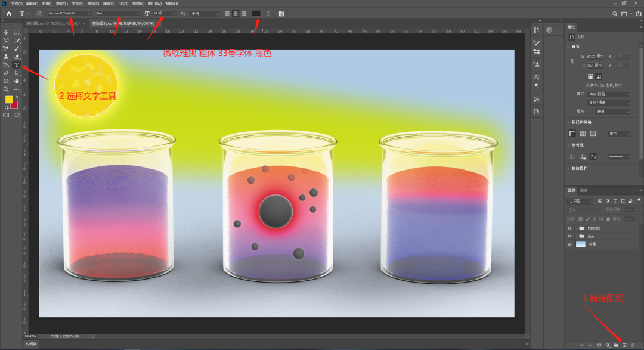Open the Edit Toolbar three-dots button

(17, 89)
